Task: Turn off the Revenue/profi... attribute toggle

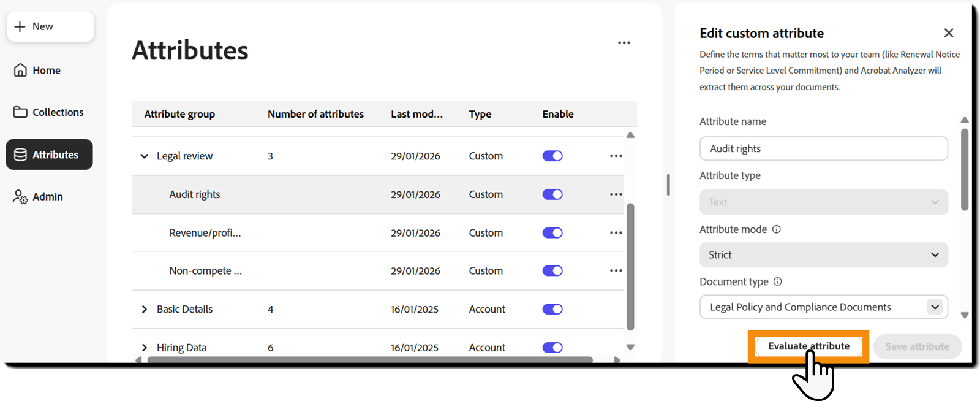Action: (552, 233)
